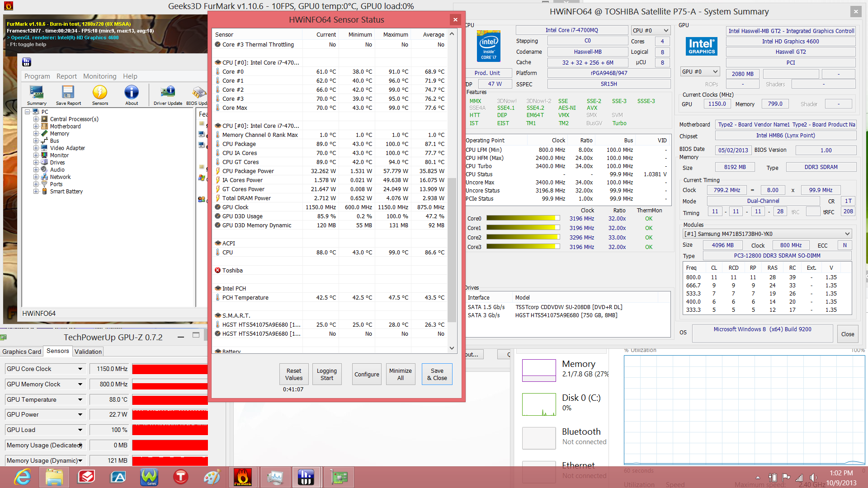Open the Action Center flag tray icon
The height and width of the screenshot is (488, 868).
click(x=786, y=478)
